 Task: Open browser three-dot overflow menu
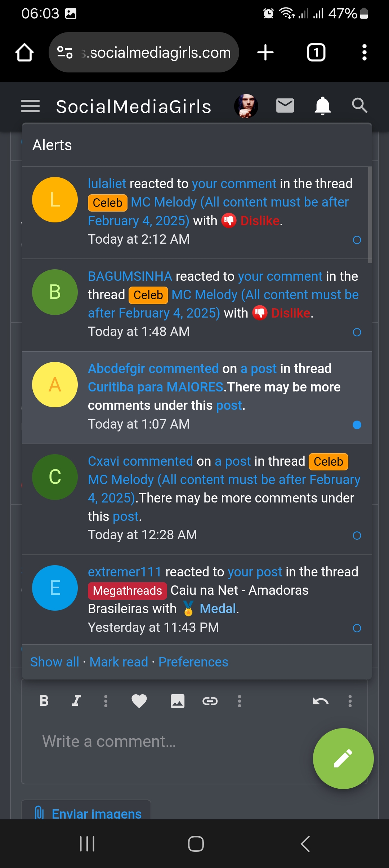364,53
